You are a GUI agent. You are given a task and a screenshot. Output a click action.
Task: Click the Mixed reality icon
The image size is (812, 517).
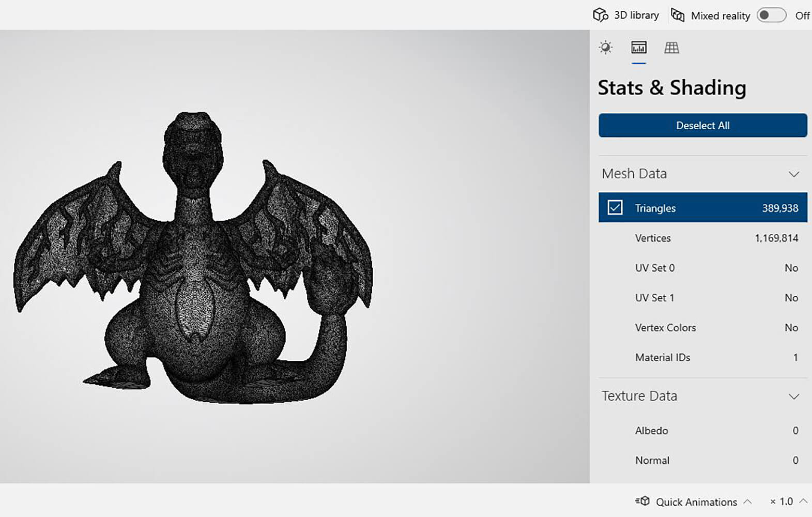677,15
